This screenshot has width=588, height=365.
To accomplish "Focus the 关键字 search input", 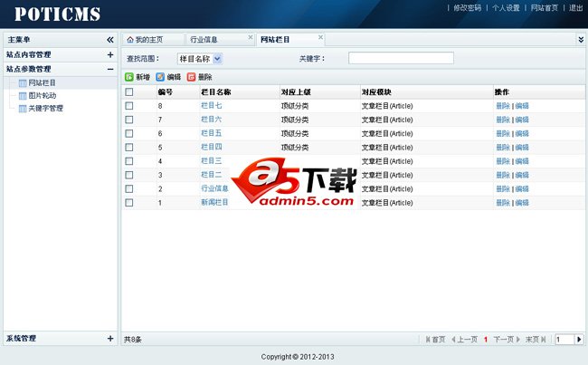I will (x=401, y=58).
